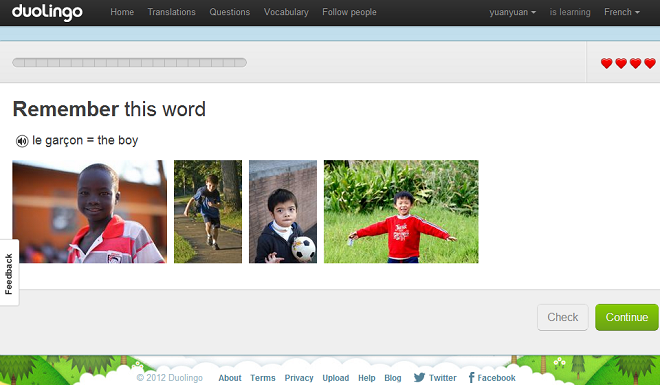The height and width of the screenshot is (385, 660).
Task: Open Facebook icon link in footer
Action: pos(471,377)
